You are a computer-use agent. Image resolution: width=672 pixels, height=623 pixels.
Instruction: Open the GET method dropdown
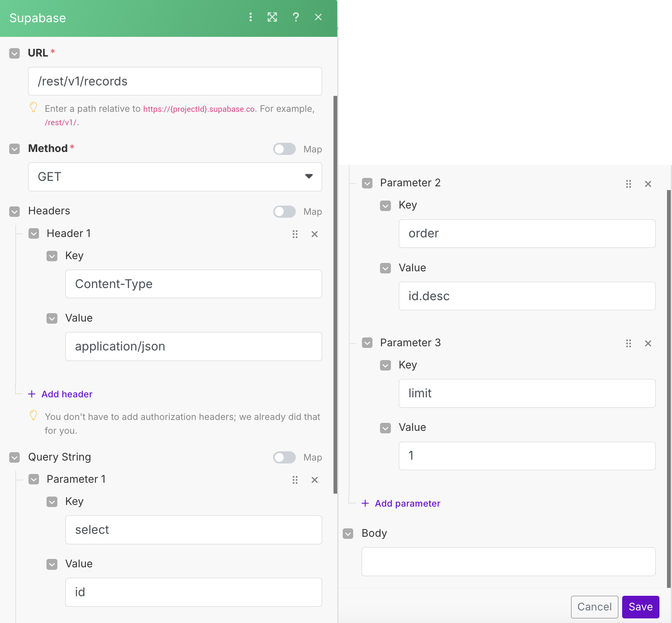[309, 177]
